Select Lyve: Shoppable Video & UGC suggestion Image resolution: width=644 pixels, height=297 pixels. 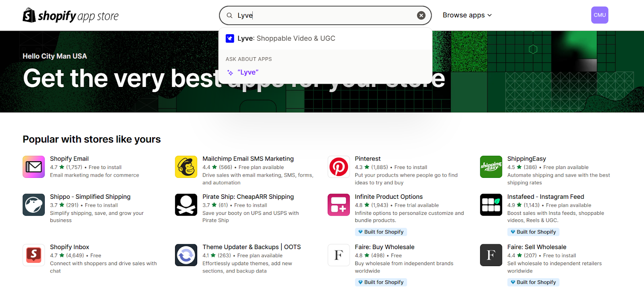pyautogui.click(x=286, y=39)
